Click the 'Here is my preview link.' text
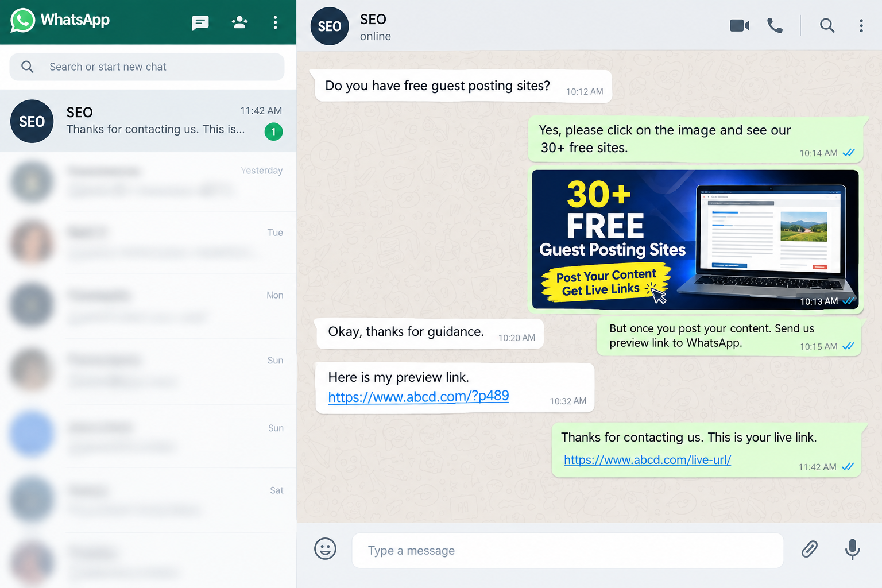The image size is (882, 588). pyautogui.click(x=399, y=377)
